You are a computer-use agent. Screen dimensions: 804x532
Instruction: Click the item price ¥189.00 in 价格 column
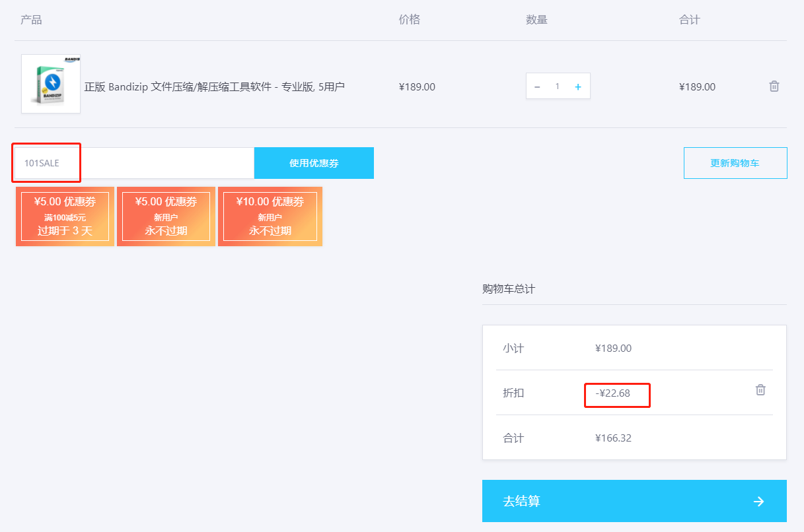pos(417,86)
